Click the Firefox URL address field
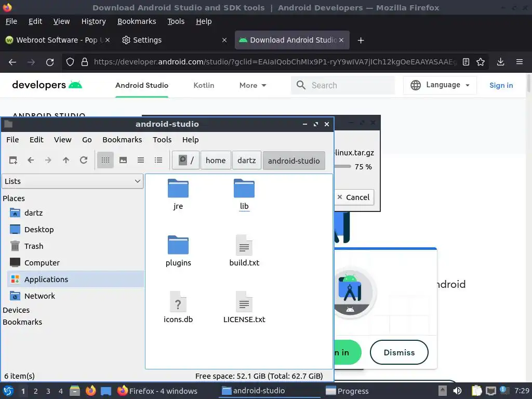The image size is (532, 399). 275,62
